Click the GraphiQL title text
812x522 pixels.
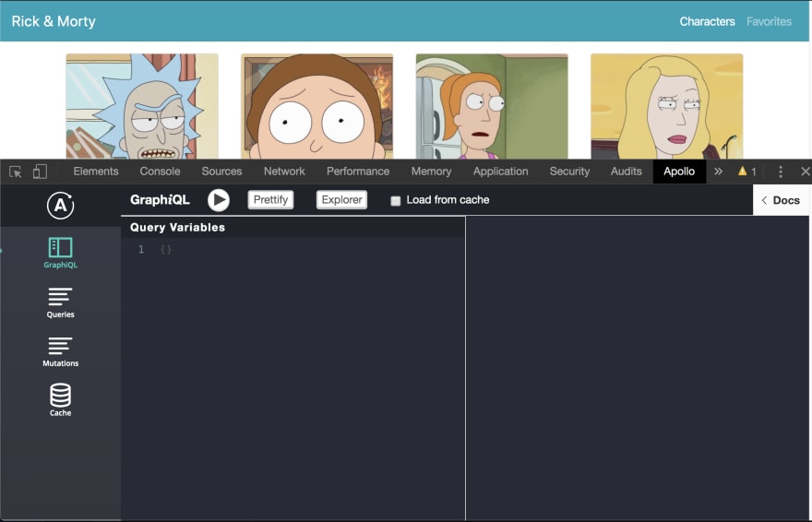click(x=160, y=200)
